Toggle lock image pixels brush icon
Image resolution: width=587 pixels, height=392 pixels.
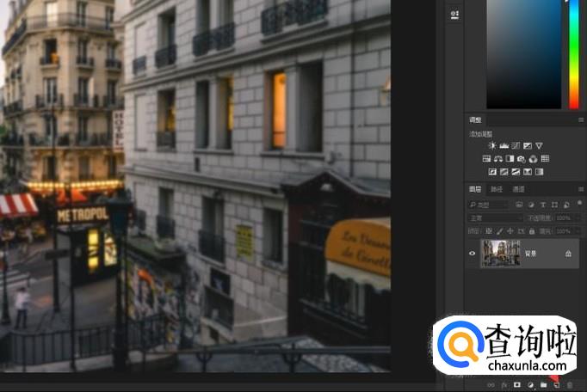499,231
